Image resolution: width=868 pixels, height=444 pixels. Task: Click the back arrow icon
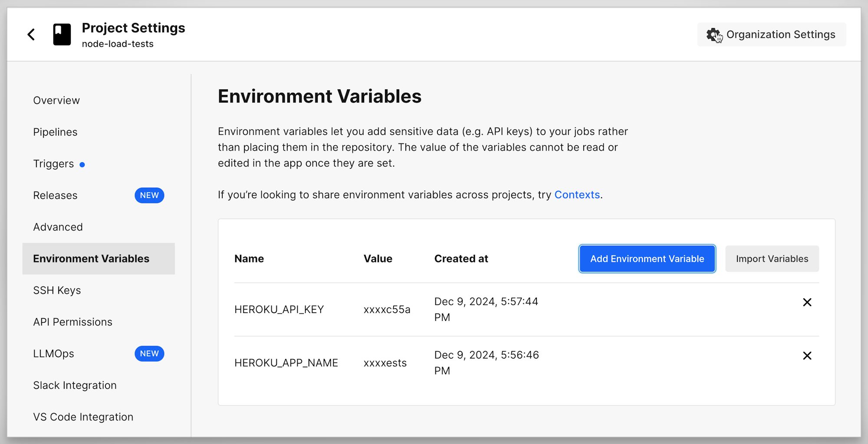click(31, 35)
